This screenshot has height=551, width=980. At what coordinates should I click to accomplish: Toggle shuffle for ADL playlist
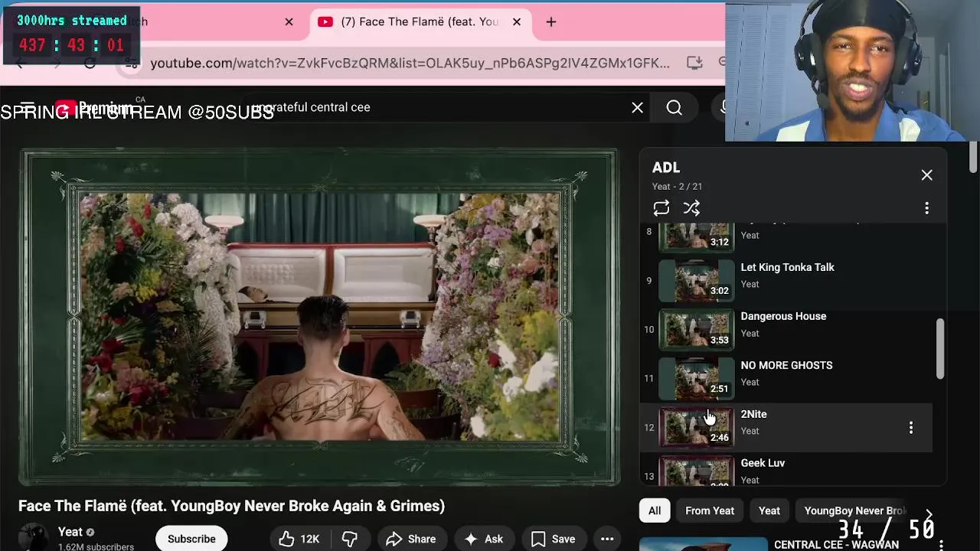(x=691, y=208)
